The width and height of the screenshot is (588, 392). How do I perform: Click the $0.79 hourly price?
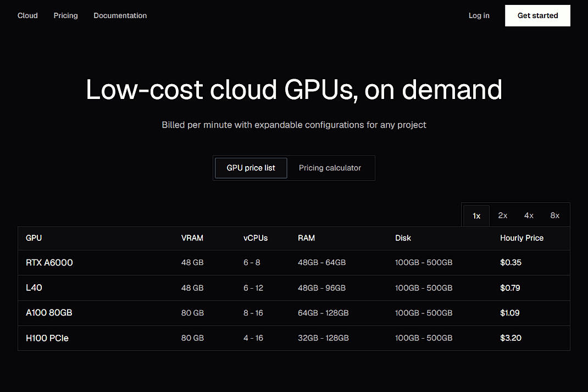(x=510, y=288)
